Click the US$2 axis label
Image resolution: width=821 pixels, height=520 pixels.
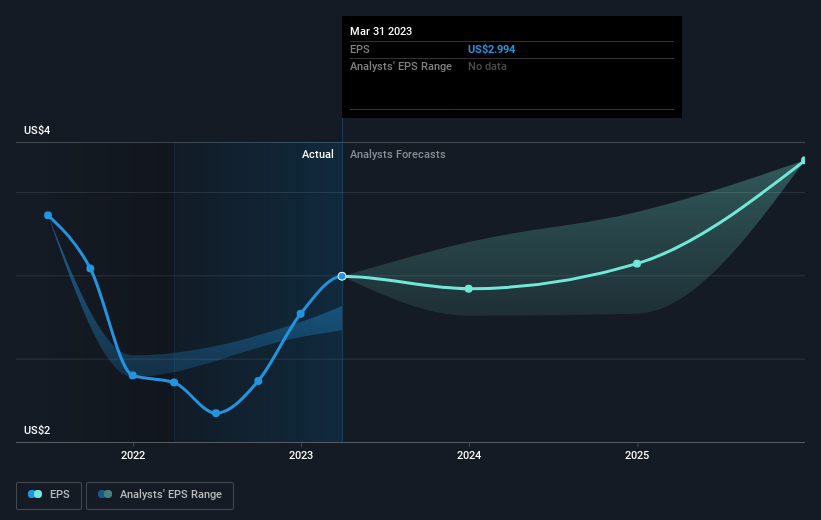coord(37,430)
